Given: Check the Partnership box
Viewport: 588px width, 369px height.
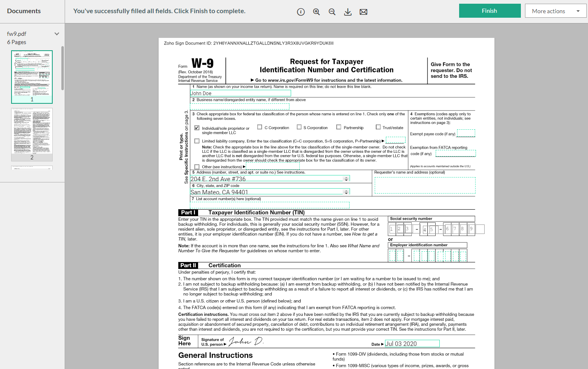Looking at the screenshot, I should pyautogui.click(x=338, y=127).
